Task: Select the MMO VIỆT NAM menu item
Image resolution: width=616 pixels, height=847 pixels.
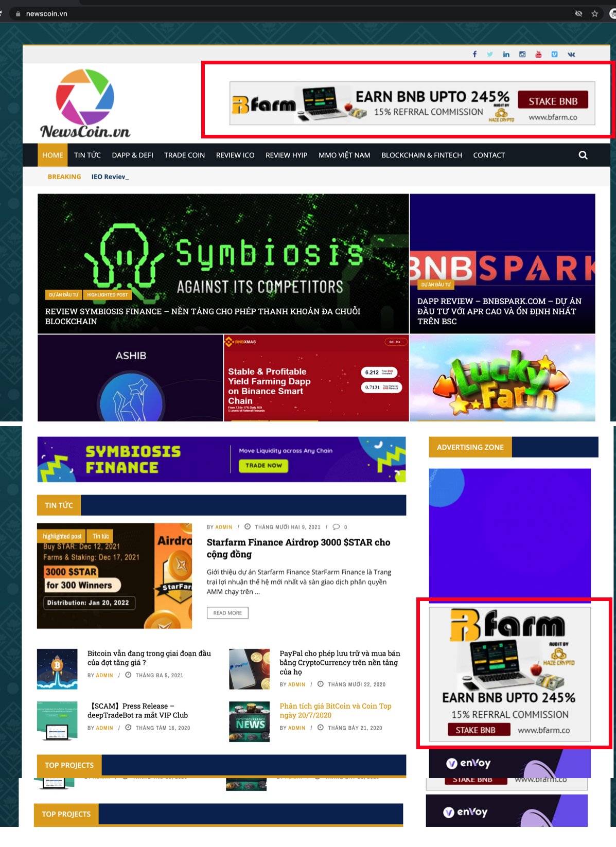Action: (344, 155)
